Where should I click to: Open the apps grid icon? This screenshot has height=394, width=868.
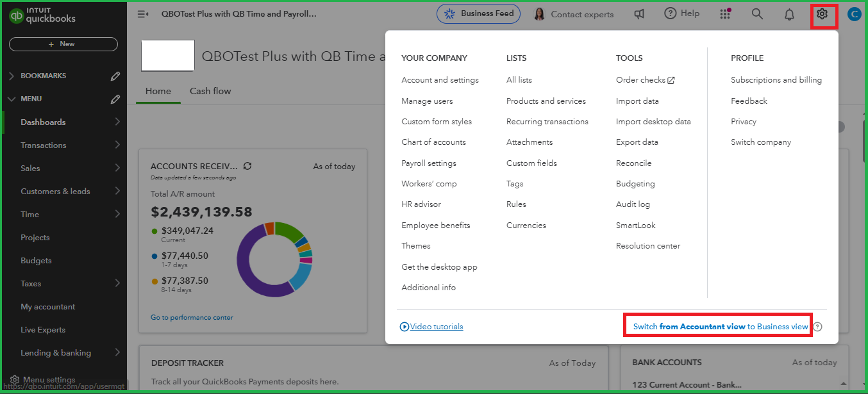click(x=725, y=14)
